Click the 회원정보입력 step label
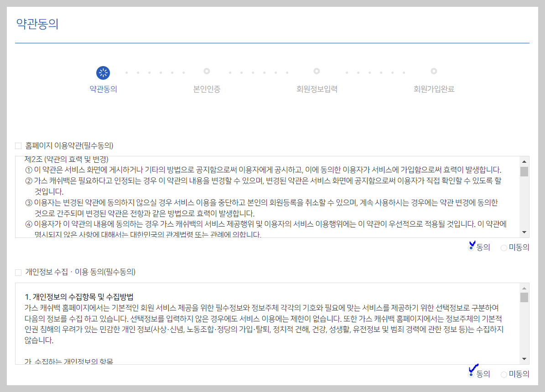Screen dimensions: 545x392 coord(317,89)
